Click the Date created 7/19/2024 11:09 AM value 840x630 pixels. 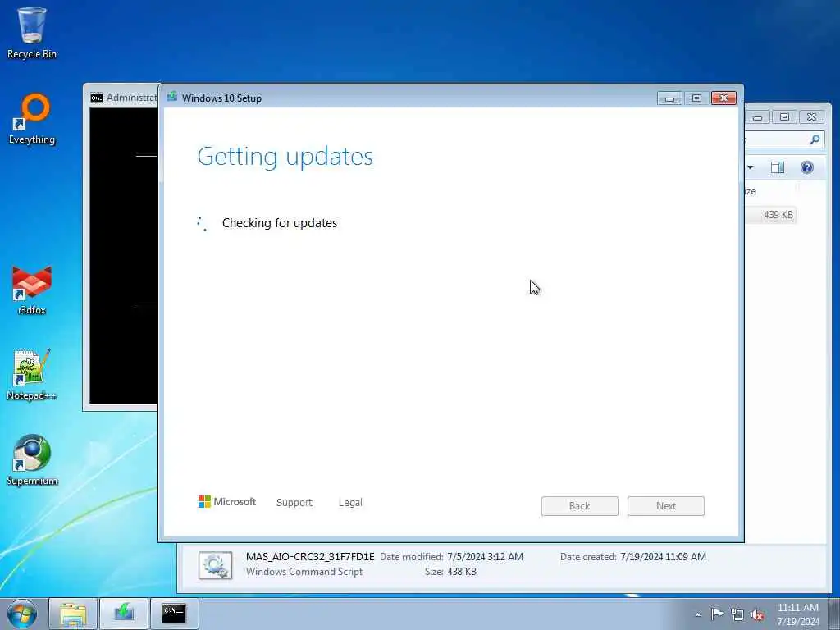tap(663, 557)
